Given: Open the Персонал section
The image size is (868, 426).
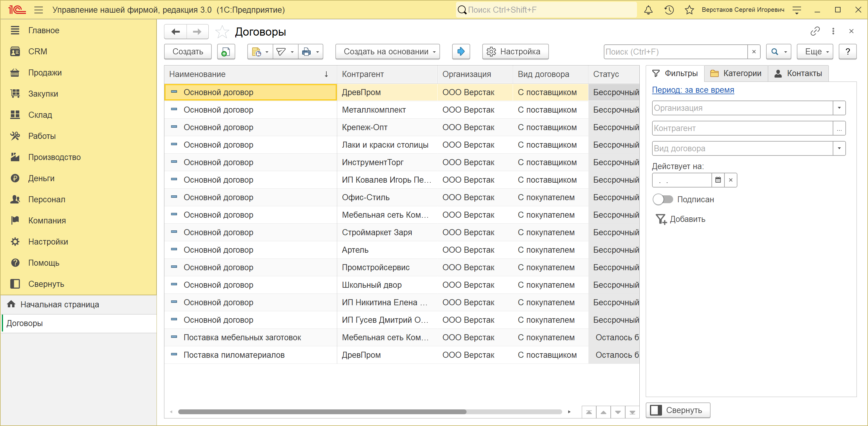Looking at the screenshot, I should (x=78, y=200).
